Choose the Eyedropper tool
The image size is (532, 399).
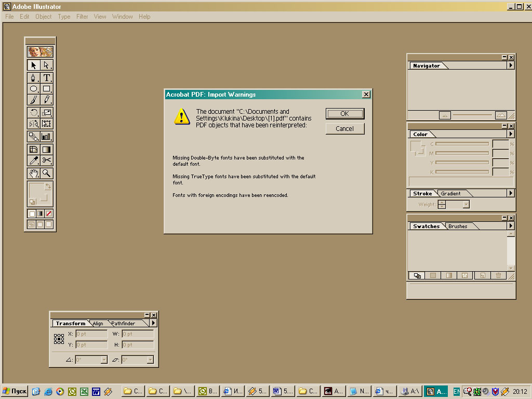coord(33,161)
